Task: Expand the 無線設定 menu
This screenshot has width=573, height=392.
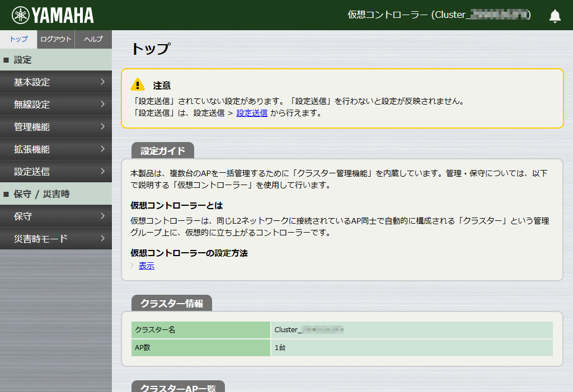Action: click(56, 105)
